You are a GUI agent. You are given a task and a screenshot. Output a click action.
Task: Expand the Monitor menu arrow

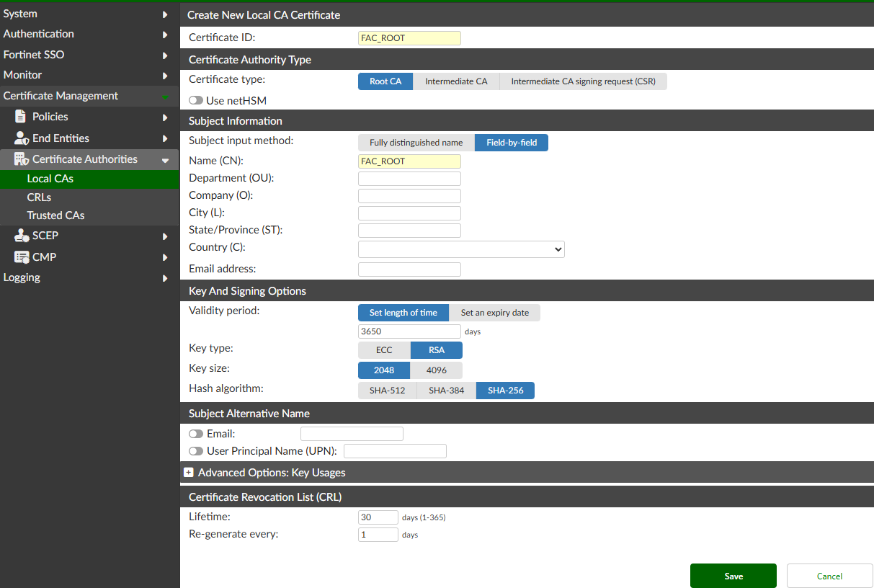coord(165,75)
